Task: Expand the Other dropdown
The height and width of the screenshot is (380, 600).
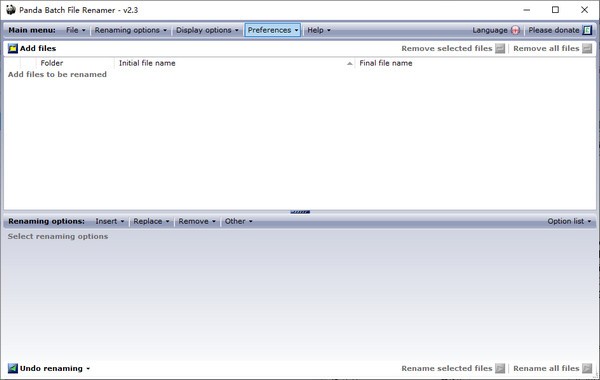Action: tap(238, 221)
